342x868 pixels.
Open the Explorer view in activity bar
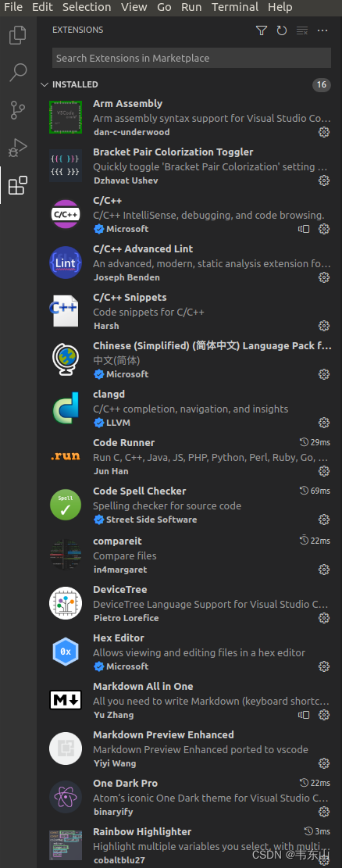click(x=18, y=35)
